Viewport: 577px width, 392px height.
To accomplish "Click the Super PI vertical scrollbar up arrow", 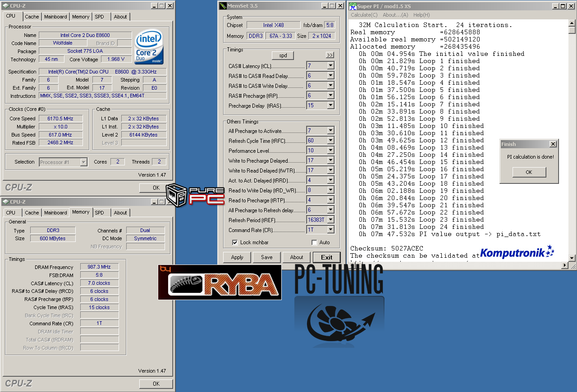I will coord(572,23).
